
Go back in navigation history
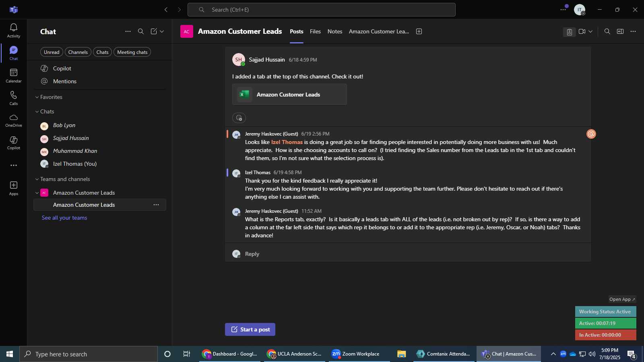(x=166, y=10)
